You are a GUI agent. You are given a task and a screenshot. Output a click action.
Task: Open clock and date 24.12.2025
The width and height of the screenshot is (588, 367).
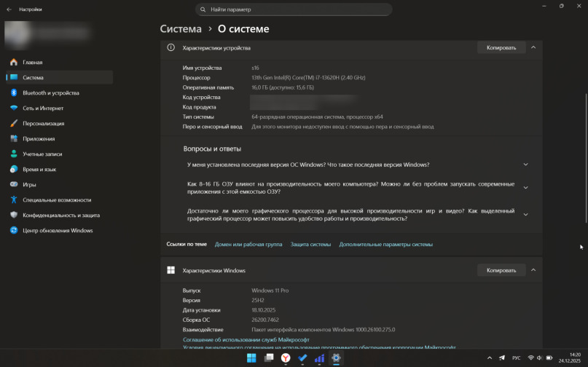tap(570, 358)
